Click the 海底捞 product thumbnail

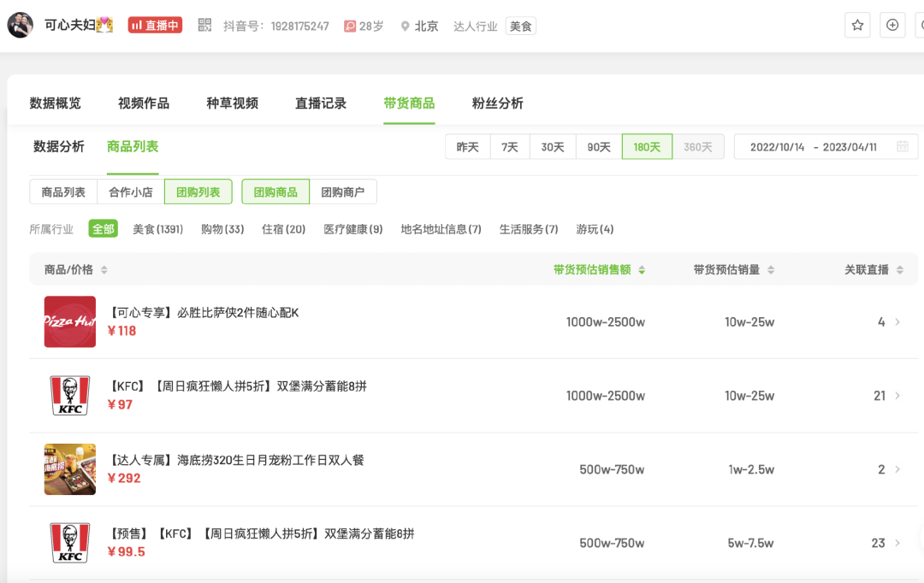point(70,469)
